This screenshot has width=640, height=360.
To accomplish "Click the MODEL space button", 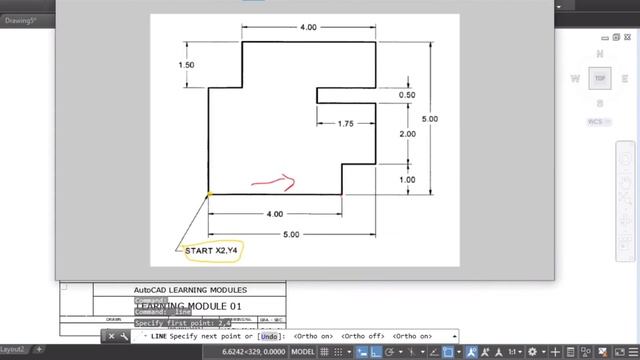I will (x=303, y=352).
